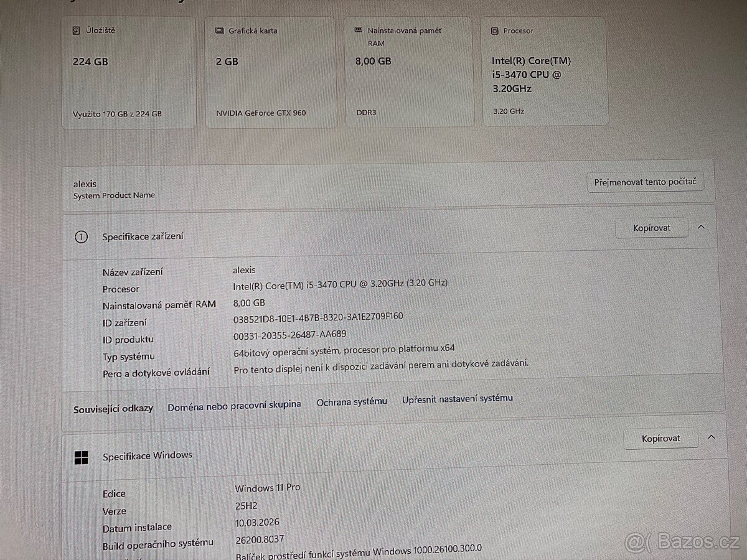Click the graphics card icon beside Grafická karta

click(x=219, y=30)
